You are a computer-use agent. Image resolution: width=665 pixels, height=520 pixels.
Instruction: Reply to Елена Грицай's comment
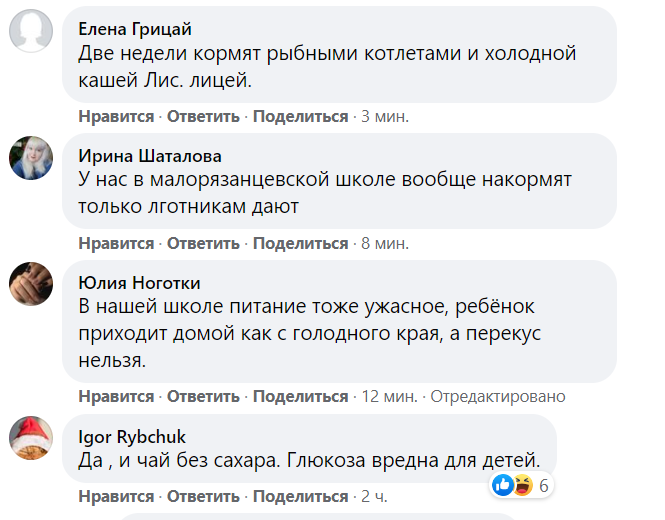[203, 117]
